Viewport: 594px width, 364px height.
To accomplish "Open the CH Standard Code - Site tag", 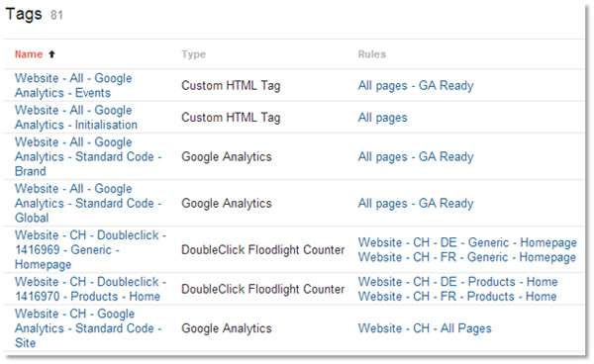I will (88, 328).
